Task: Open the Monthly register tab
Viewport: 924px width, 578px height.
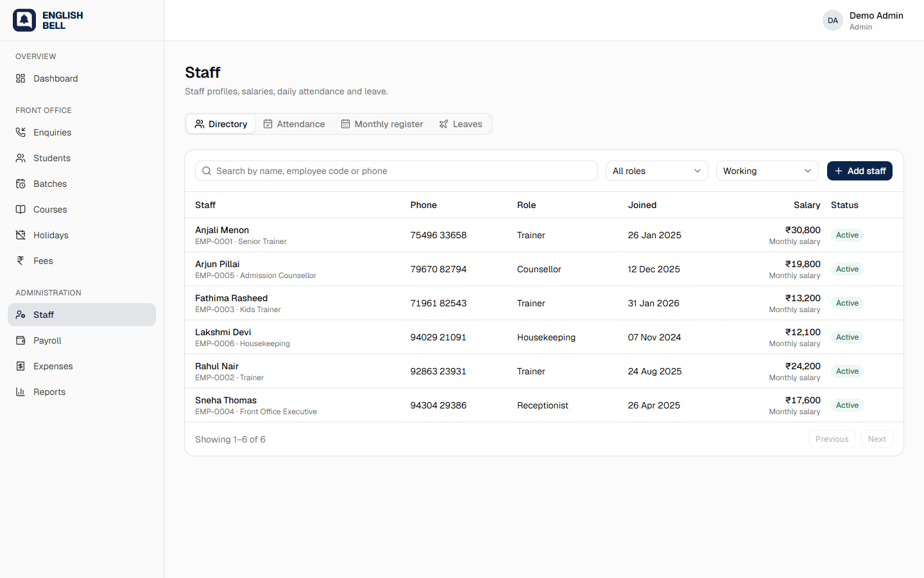Action: [x=382, y=124]
